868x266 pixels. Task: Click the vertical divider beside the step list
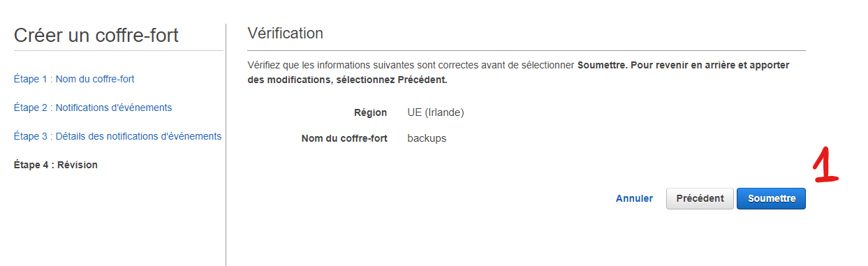pos(226,145)
